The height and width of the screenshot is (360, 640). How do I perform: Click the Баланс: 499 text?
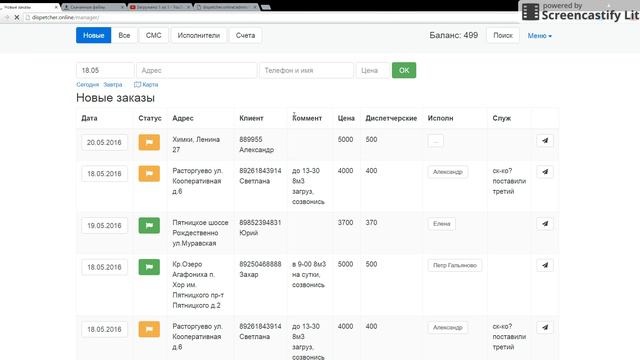tap(453, 36)
